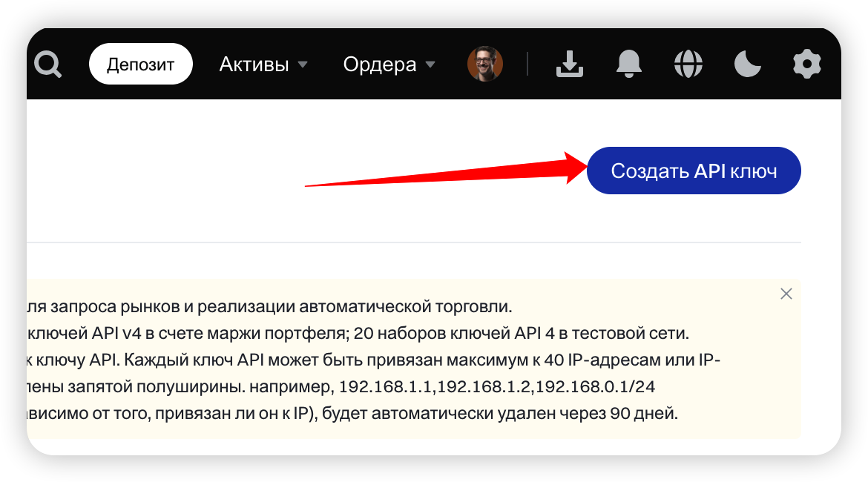Expand the Ордера dropdown arrow
This screenshot has height=482, width=868.
tap(430, 65)
